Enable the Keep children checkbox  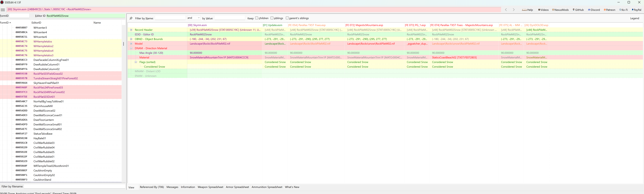[257, 18]
